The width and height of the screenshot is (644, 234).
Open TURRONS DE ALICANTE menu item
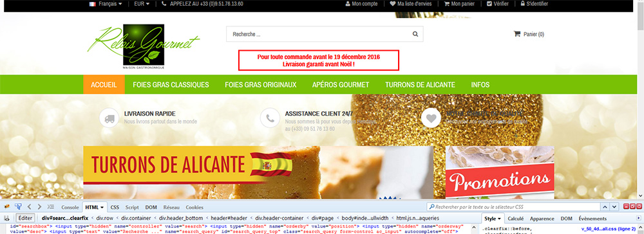click(420, 85)
